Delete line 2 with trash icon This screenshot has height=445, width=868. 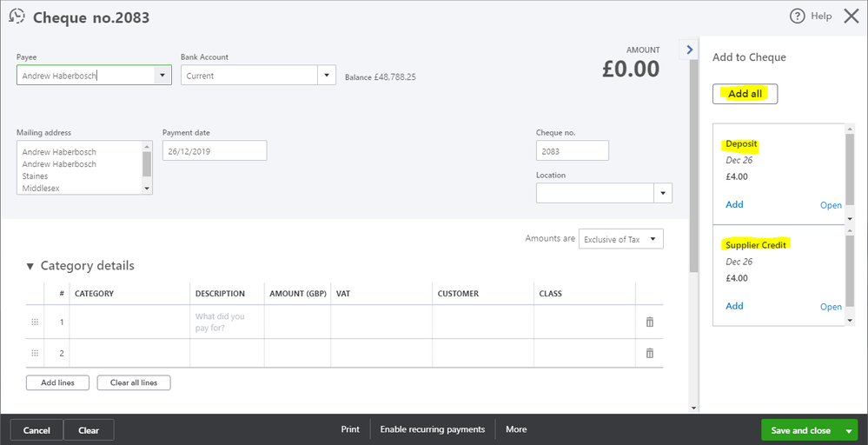(x=649, y=353)
